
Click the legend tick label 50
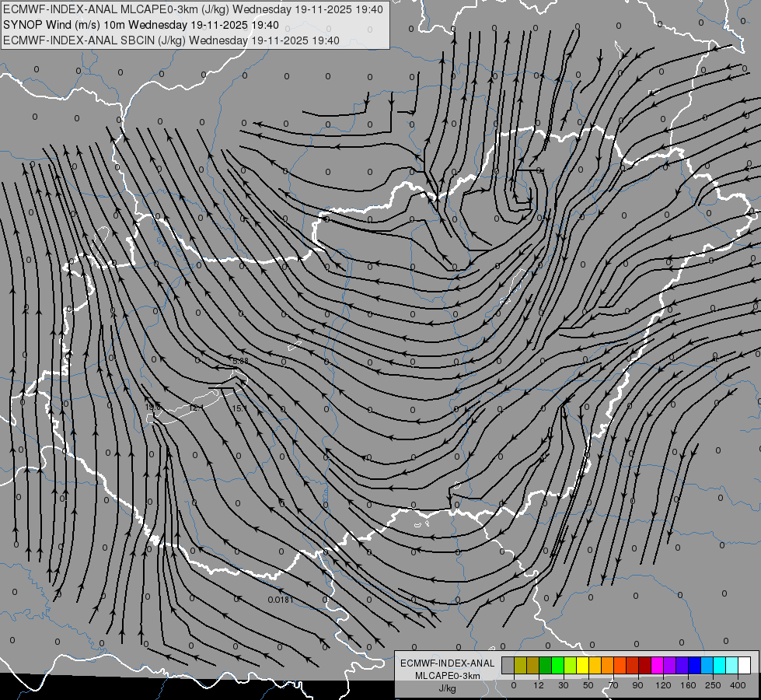588,685
